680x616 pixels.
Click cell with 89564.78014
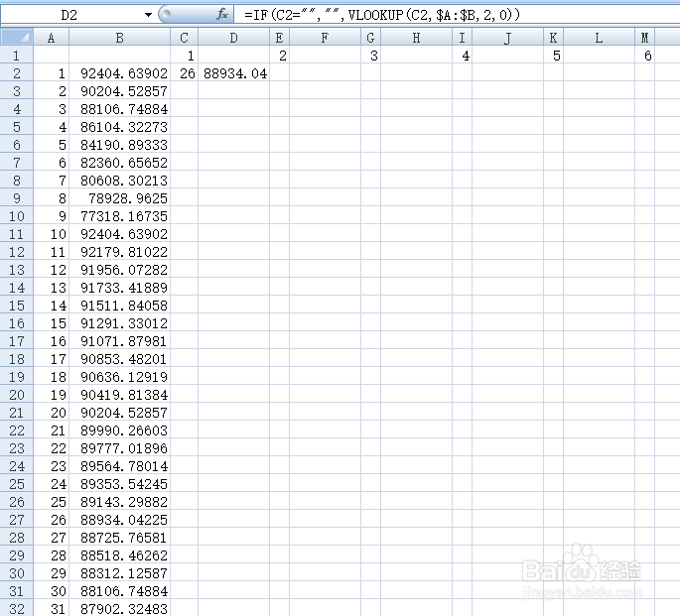point(120,466)
